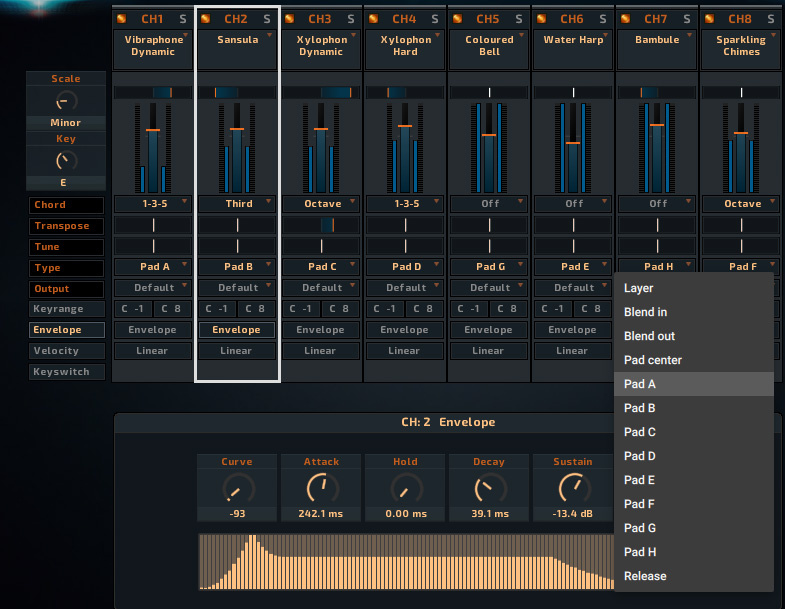Turn the Scale knob
This screenshot has width=785, height=609.
[x=66, y=100]
